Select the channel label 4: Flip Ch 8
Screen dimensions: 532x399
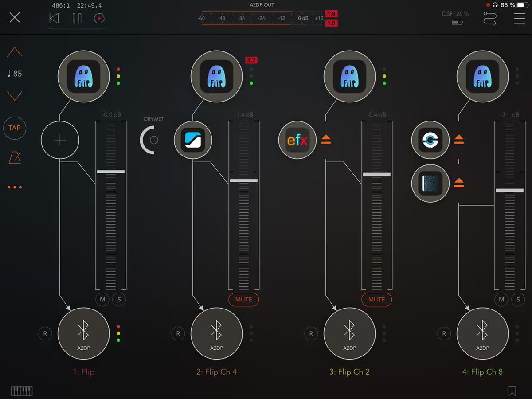482,372
